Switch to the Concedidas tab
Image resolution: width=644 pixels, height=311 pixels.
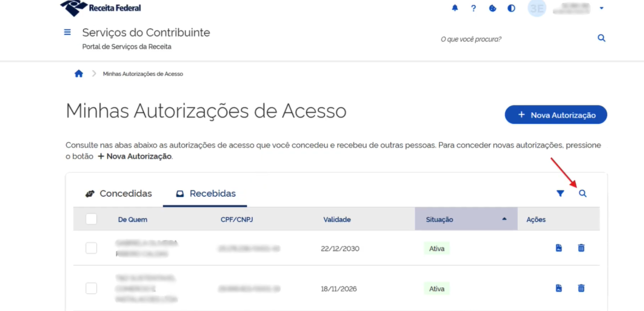[119, 194]
